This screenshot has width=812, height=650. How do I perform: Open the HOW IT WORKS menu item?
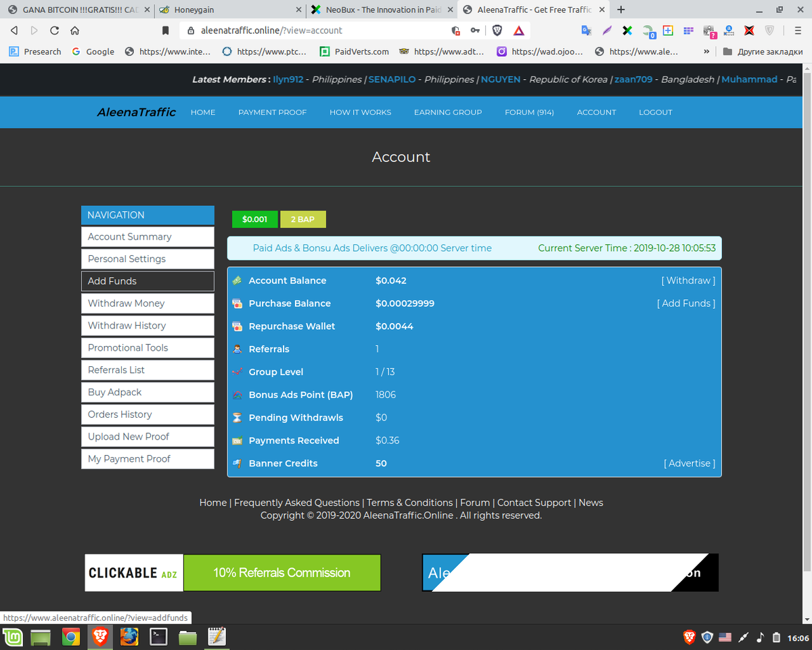[360, 112]
